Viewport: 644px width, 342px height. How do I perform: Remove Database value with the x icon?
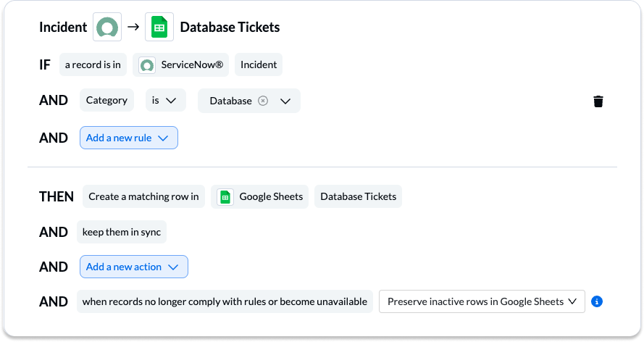click(263, 101)
